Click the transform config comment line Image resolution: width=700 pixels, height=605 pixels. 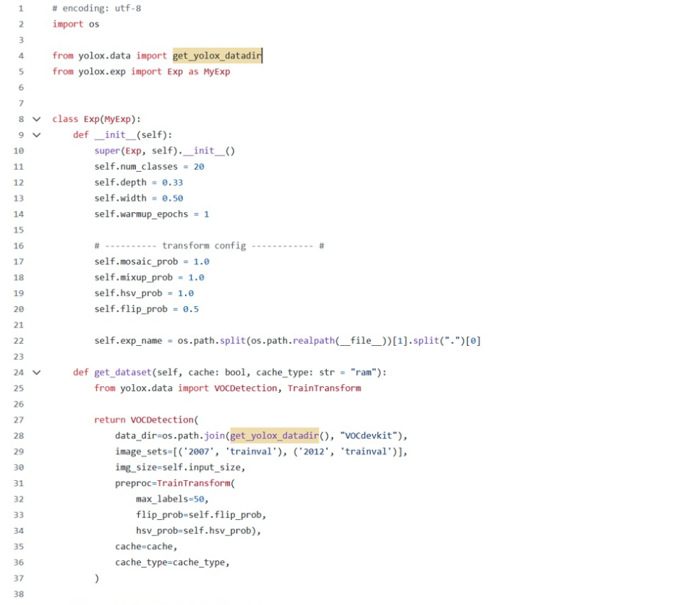coord(209,246)
